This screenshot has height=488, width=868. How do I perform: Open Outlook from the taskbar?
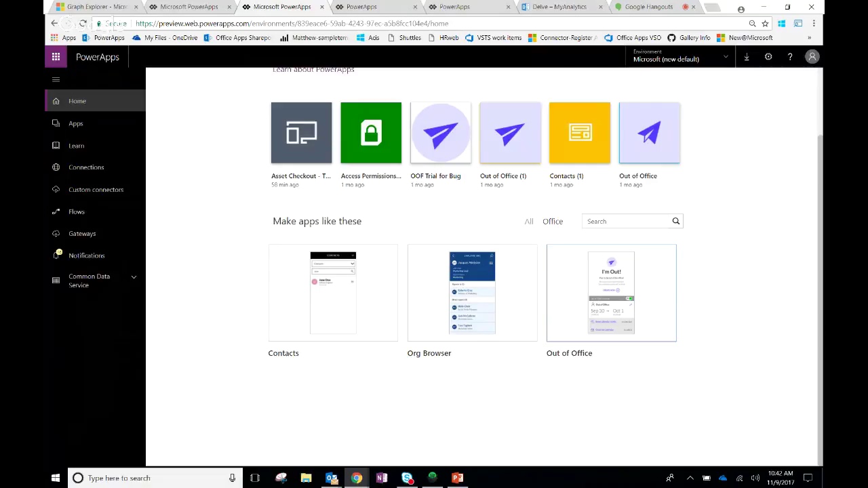[x=332, y=478]
